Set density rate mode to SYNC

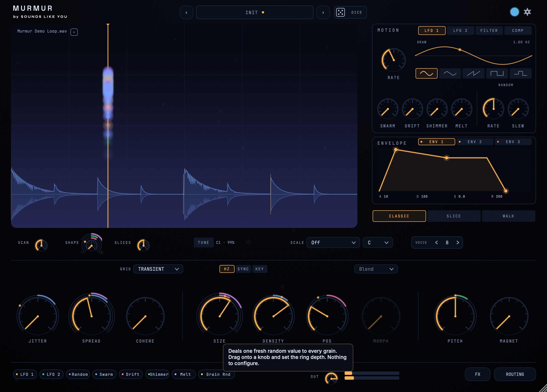tap(243, 269)
